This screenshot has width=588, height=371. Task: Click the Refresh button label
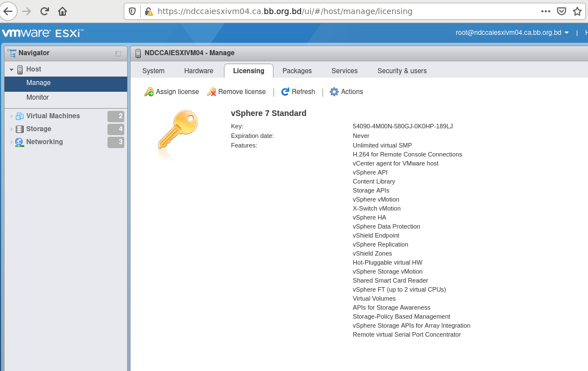point(303,92)
